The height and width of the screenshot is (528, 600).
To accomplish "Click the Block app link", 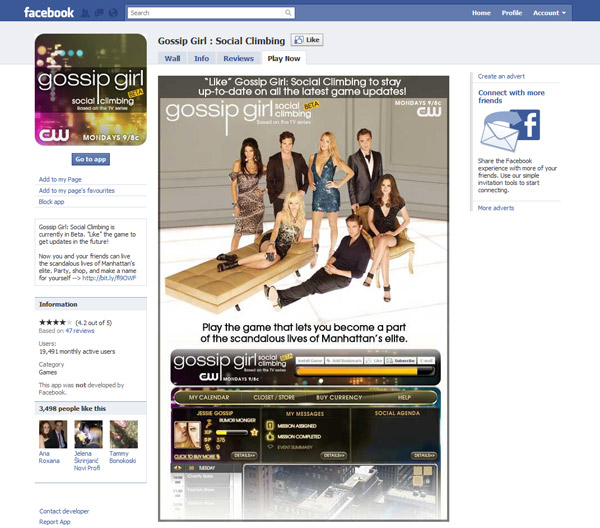I will pyautogui.click(x=51, y=202).
